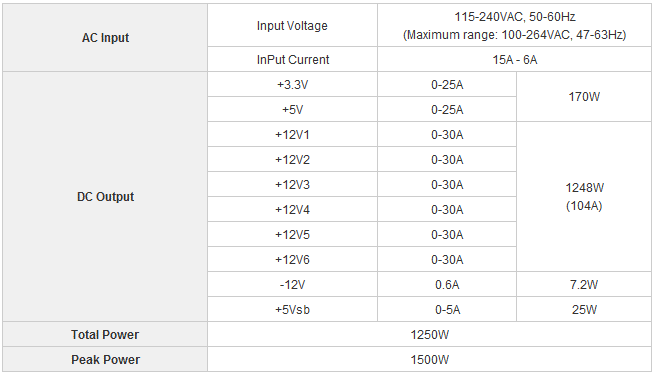Click the AC Input header cell
Image resolution: width=657 pixels, height=377 pixels.
click(105, 38)
